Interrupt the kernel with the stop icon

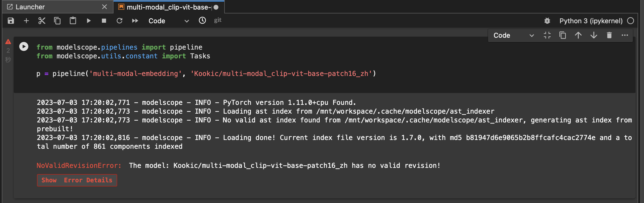click(x=104, y=21)
